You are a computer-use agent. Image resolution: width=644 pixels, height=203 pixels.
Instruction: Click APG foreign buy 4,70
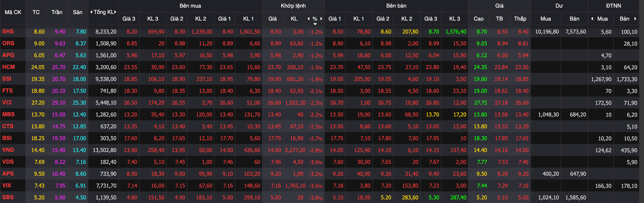[x=606, y=55]
